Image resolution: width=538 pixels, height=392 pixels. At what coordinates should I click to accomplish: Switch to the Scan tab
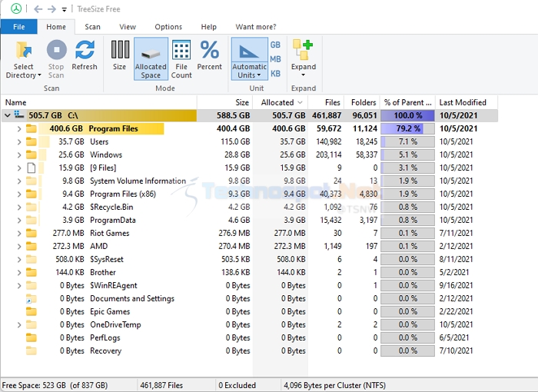click(93, 27)
